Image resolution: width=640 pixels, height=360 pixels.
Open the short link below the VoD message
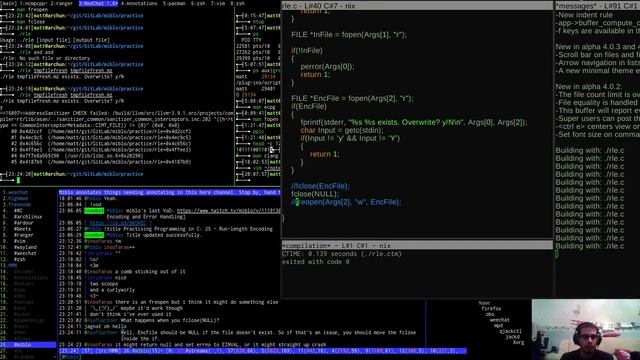[x=118, y=223]
